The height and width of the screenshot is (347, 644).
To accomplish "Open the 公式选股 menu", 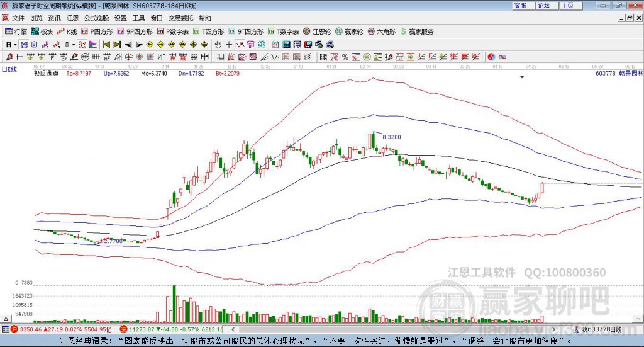I will pyautogui.click(x=96, y=18).
